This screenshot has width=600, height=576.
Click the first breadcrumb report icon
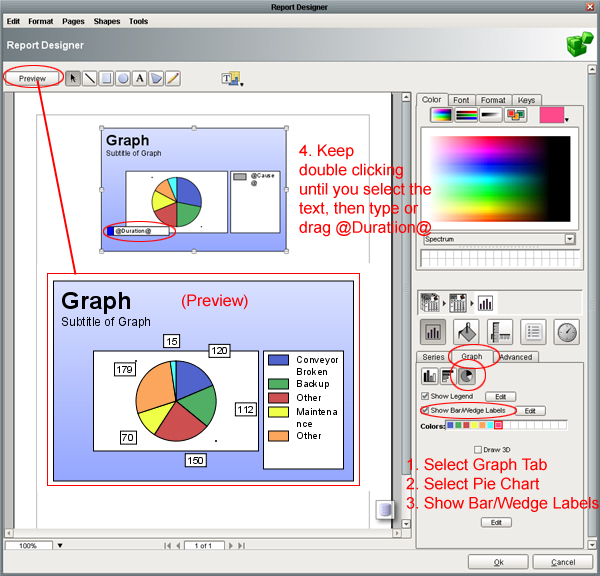pyautogui.click(x=430, y=302)
